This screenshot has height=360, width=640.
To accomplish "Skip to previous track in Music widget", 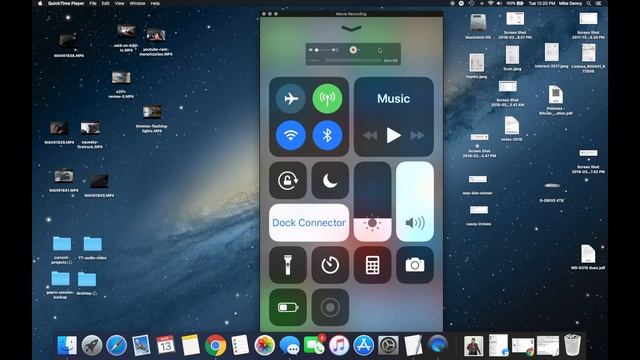I will (x=370, y=135).
